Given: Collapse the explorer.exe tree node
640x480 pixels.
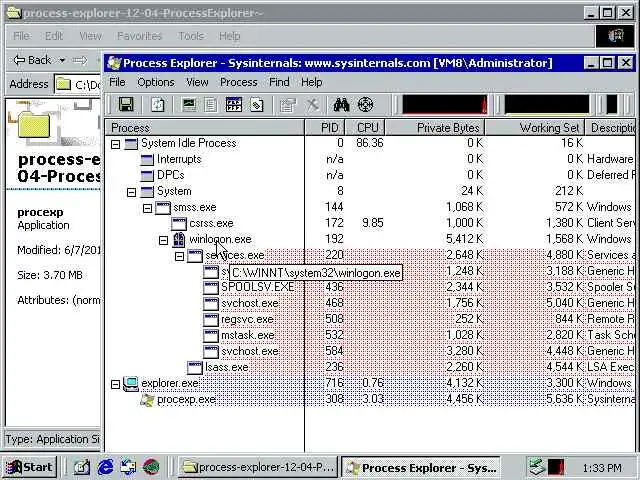Looking at the screenshot, I should pos(116,384).
